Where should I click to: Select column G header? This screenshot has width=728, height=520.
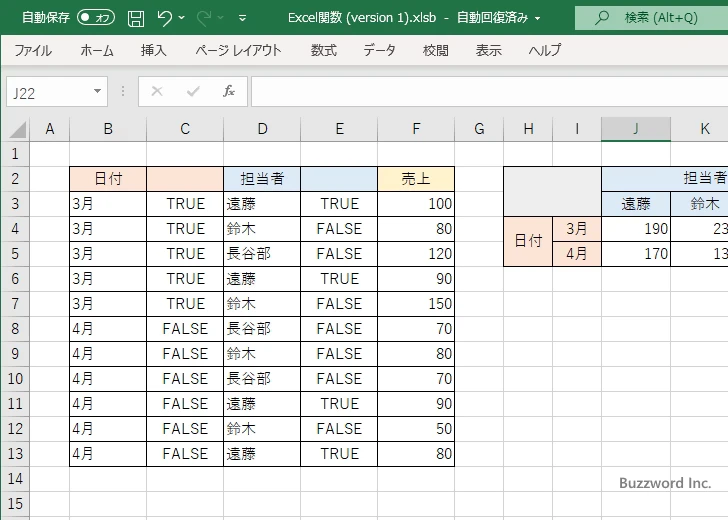point(479,129)
